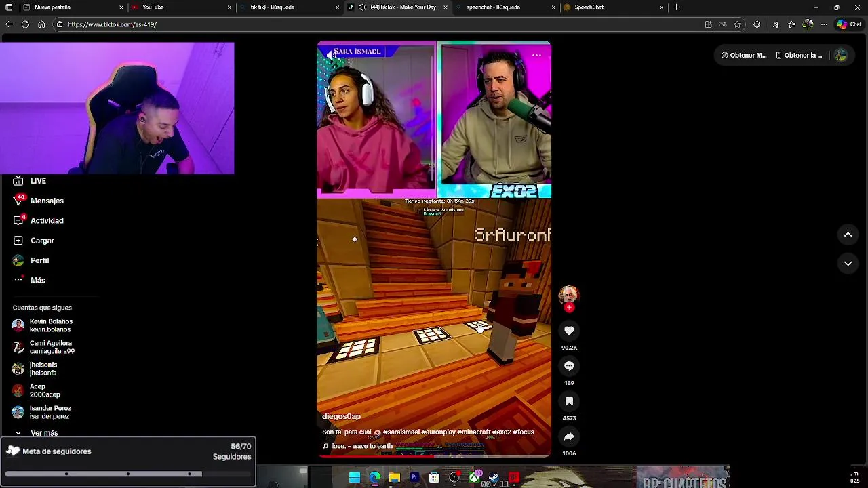Viewport: 868px width, 488px height.
Task: Open Steam from the taskbar
Action: point(494,478)
